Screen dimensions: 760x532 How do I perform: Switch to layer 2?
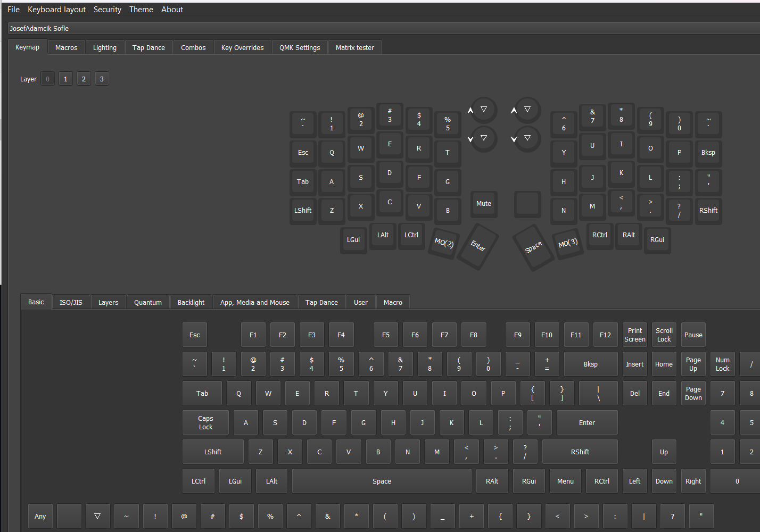(x=84, y=79)
